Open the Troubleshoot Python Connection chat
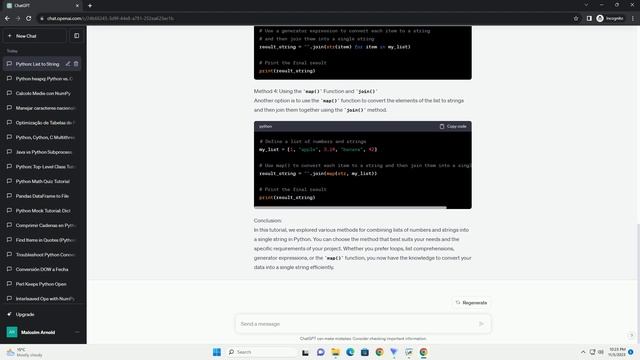 43,255
